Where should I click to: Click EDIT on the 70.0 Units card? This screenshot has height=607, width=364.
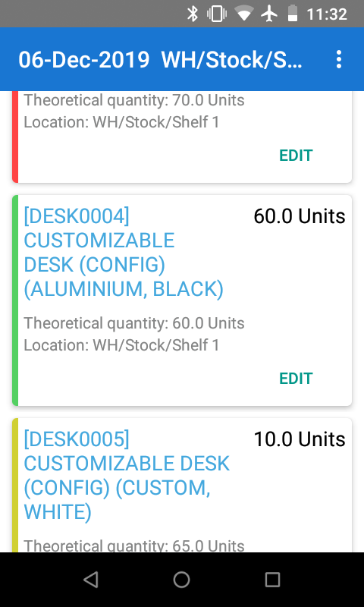click(x=296, y=156)
